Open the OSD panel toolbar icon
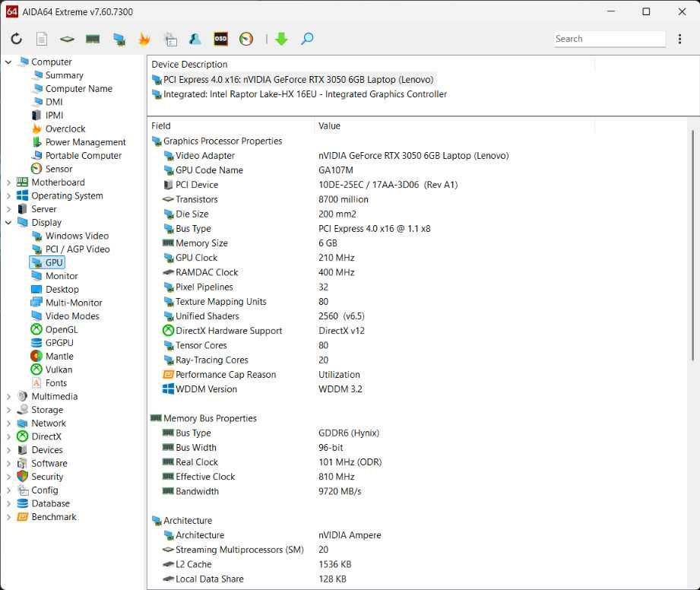This screenshot has height=590, width=700. (220, 39)
